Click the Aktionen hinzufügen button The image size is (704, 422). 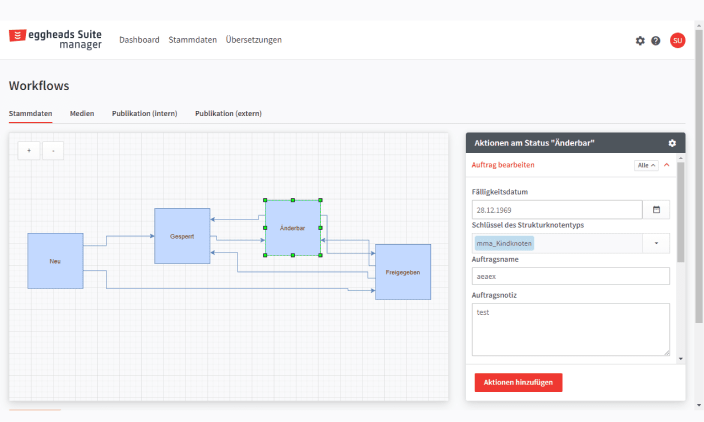(518, 382)
